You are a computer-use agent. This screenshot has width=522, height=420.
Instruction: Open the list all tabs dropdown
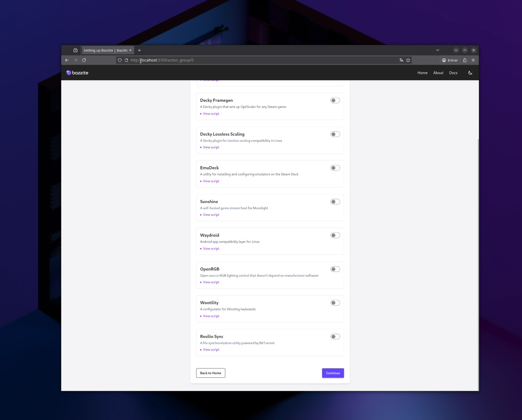[x=438, y=50]
